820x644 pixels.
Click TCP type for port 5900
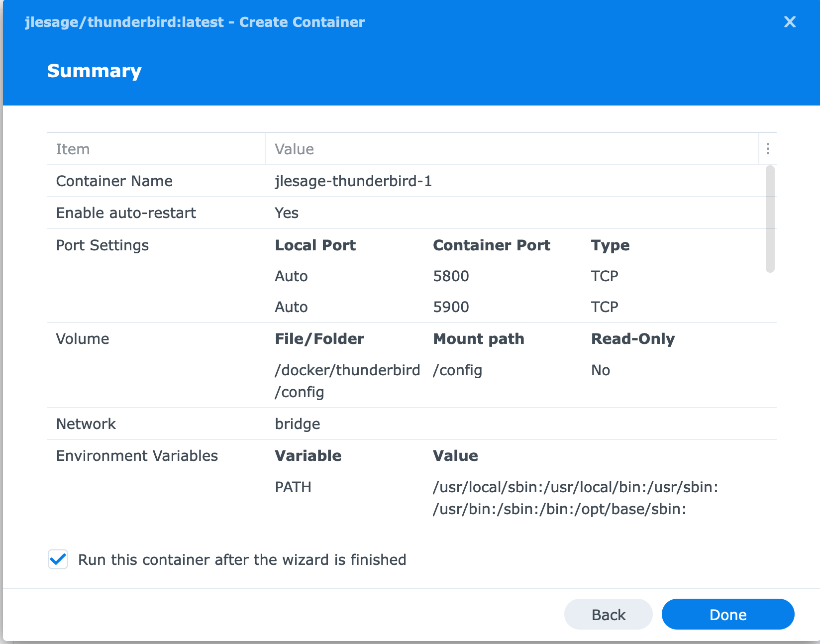[605, 307]
